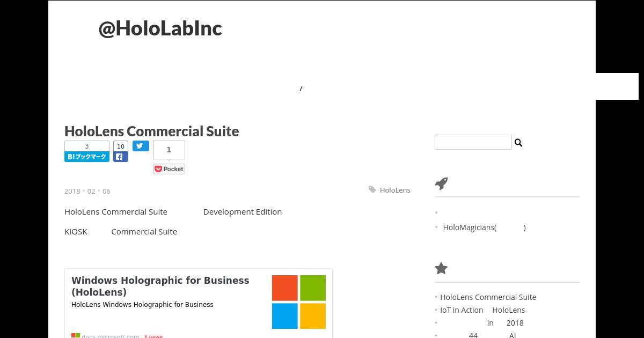The width and height of the screenshot is (644, 338).
Task: Share article via Twitter bird icon
Action: [141, 146]
